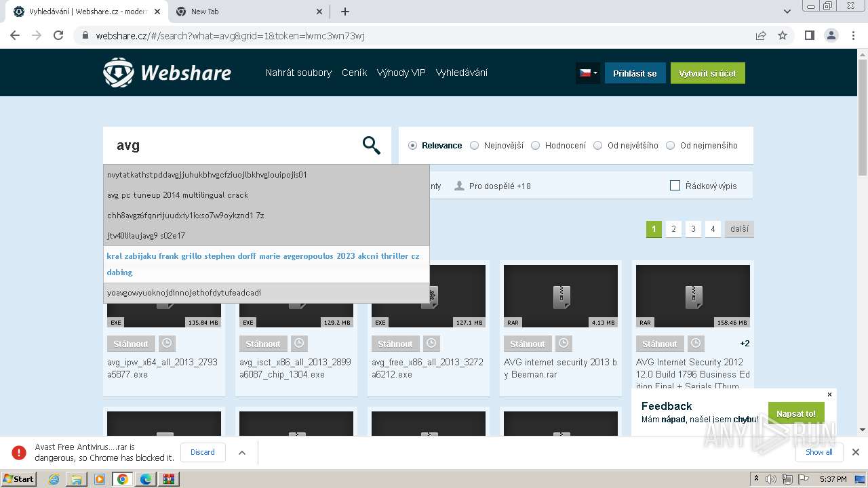This screenshot has height=488, width=868.
Task: Expand download item options chevron
Action: (x=242, y=453)
